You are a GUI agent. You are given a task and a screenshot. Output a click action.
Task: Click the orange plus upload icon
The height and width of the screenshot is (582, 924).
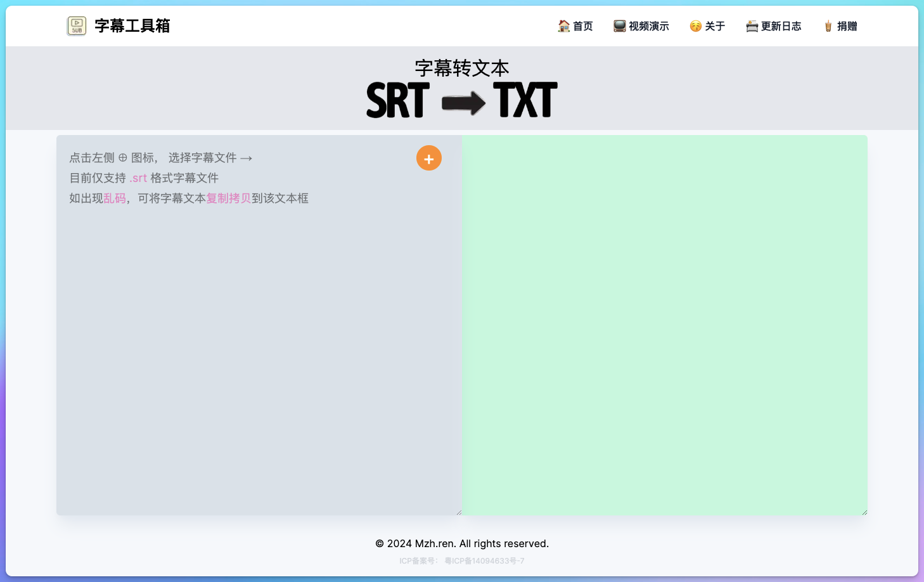coord(429,158)
